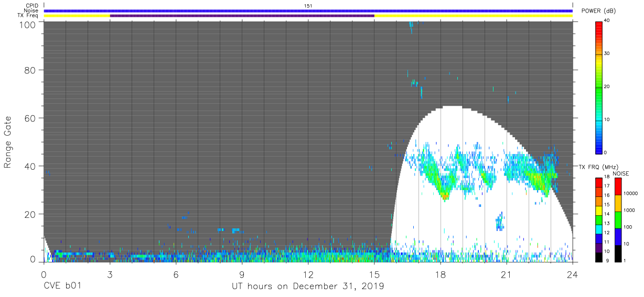Click x-axis tick label '21'
Viewport: 644px width, 297px height.
click(507, 274)
